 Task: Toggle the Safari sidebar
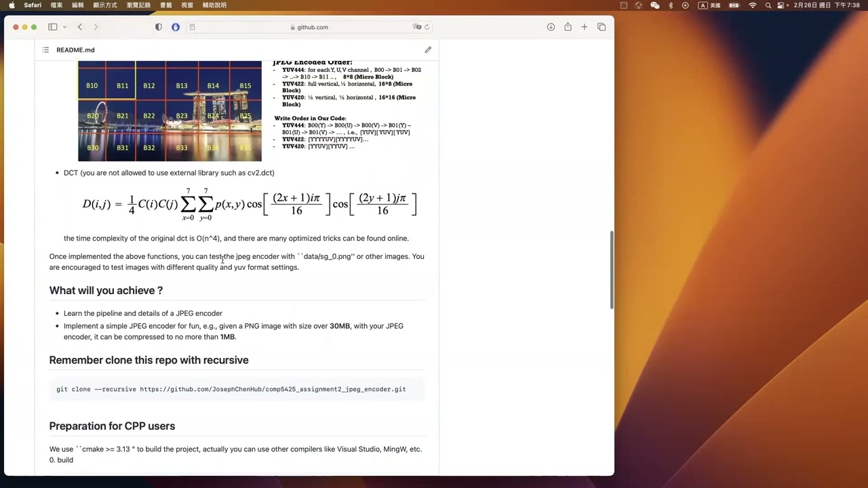pyautogui.click(x=52, y=27)
